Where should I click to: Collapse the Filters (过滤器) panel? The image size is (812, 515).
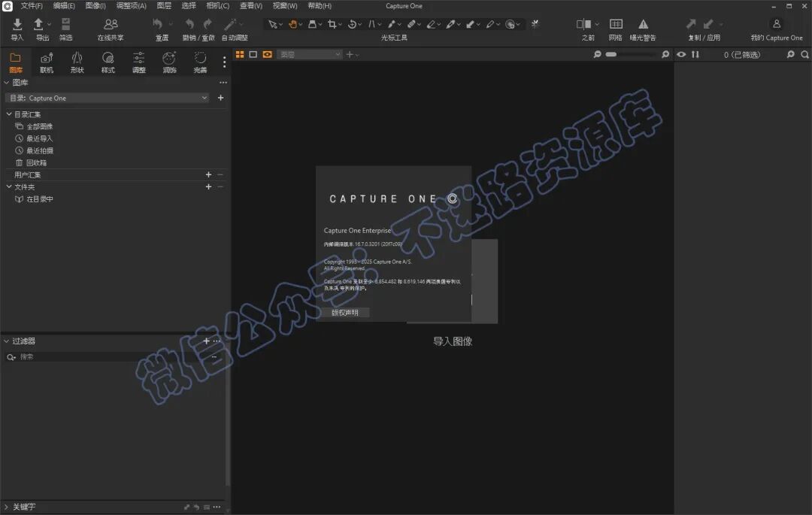pos(6,341)
